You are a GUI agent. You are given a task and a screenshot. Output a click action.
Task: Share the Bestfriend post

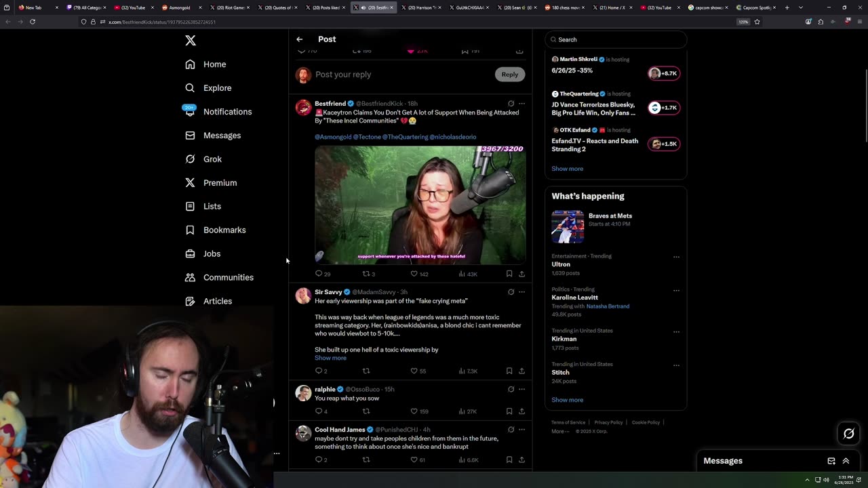521,274
